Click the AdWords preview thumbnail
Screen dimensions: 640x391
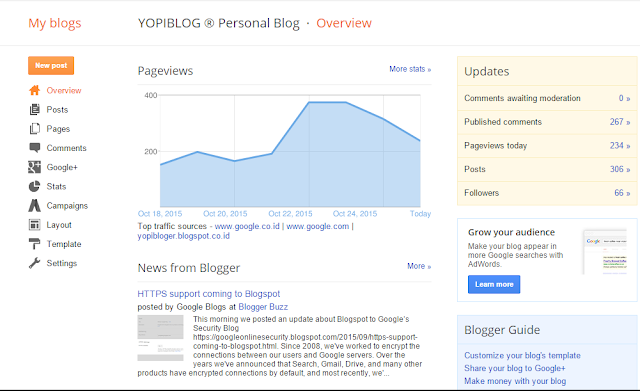[604, 252]
